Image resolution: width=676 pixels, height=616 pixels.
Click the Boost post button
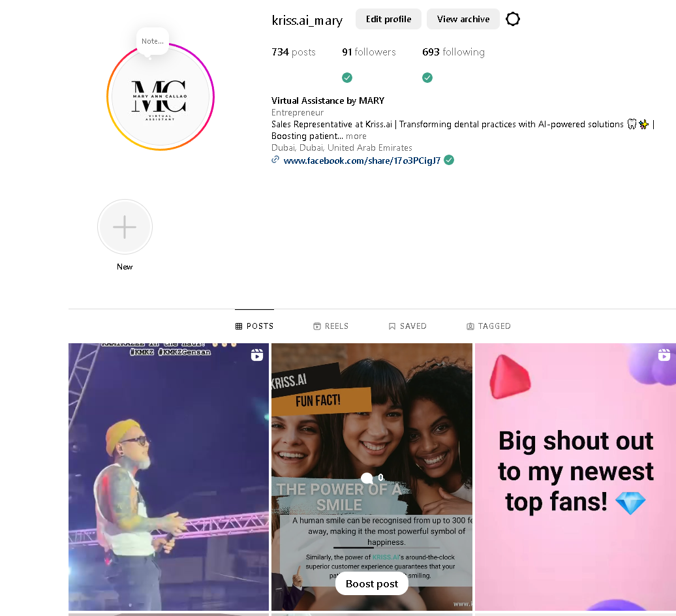tap(372, 583)
